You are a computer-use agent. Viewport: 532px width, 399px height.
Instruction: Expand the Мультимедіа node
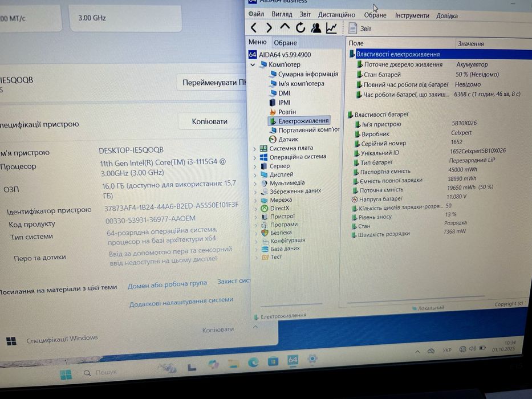pos(255,184)
